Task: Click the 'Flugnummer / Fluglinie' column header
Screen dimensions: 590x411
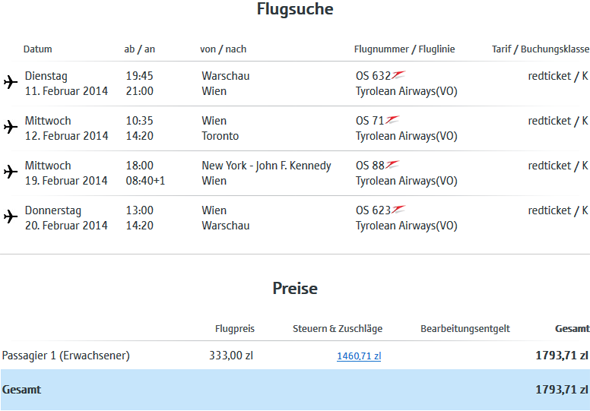Action: point(404,49)
